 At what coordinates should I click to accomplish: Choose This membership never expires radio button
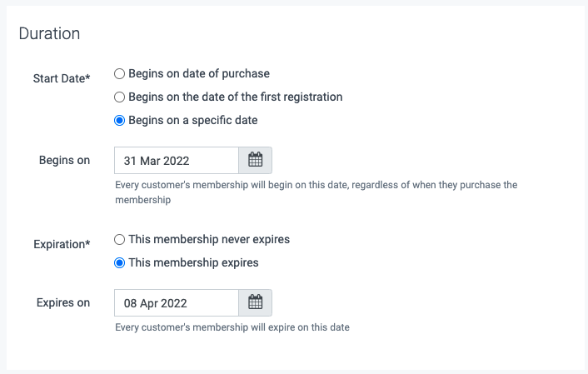[x=119, y=239]
